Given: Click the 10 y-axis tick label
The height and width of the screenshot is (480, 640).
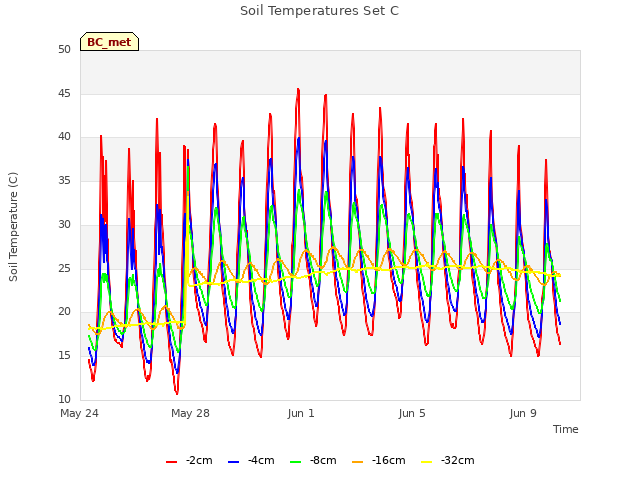Looking at the screenshot, I should (64, 399).
